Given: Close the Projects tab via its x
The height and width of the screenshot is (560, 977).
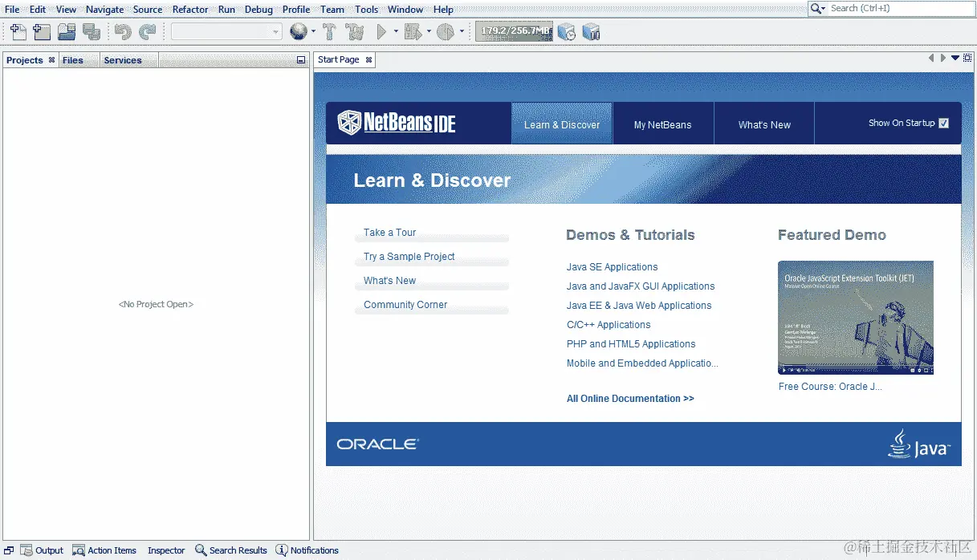Looking at the screenshot, I should tap(51, 60).
